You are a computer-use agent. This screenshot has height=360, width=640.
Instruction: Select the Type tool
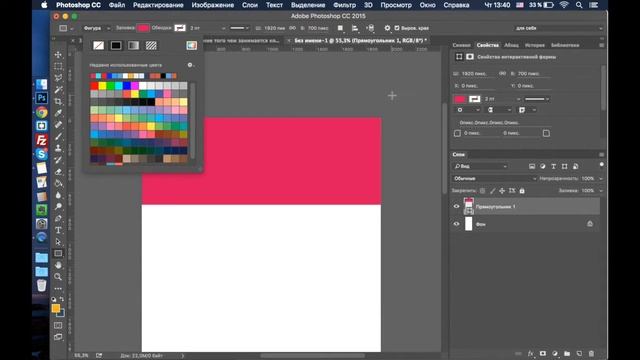[58, 230]
